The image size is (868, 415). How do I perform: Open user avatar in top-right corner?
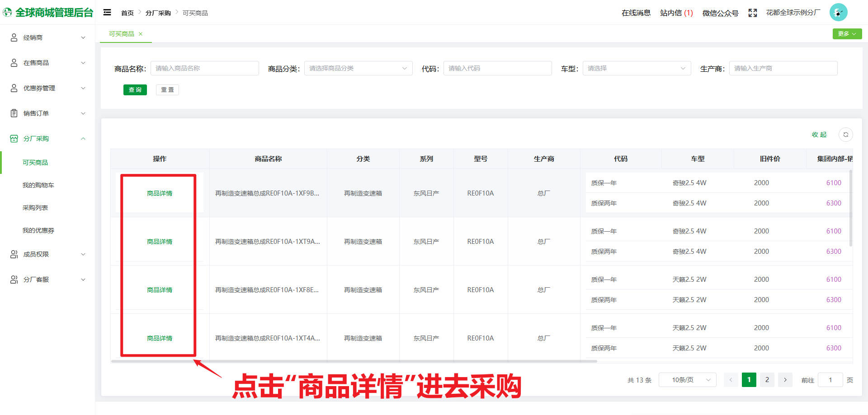838,12
